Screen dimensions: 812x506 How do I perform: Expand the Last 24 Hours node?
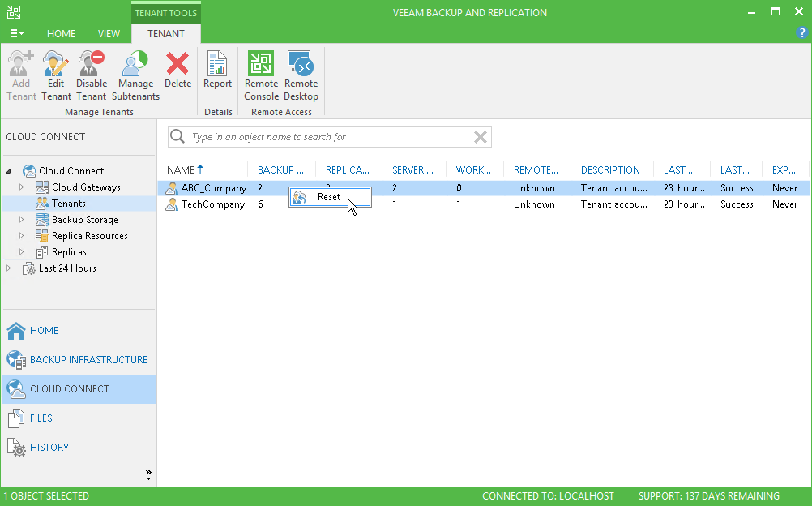click(x=8, y=268)
